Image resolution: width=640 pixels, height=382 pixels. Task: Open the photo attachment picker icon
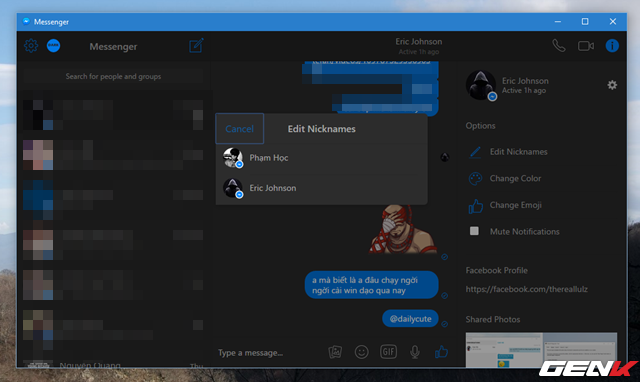point(335,352)
